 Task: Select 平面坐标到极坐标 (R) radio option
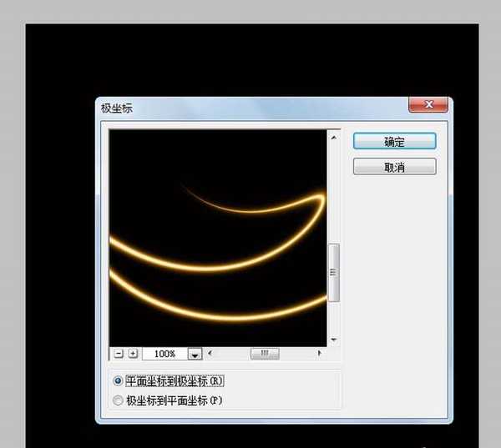[x=119, y=381]
